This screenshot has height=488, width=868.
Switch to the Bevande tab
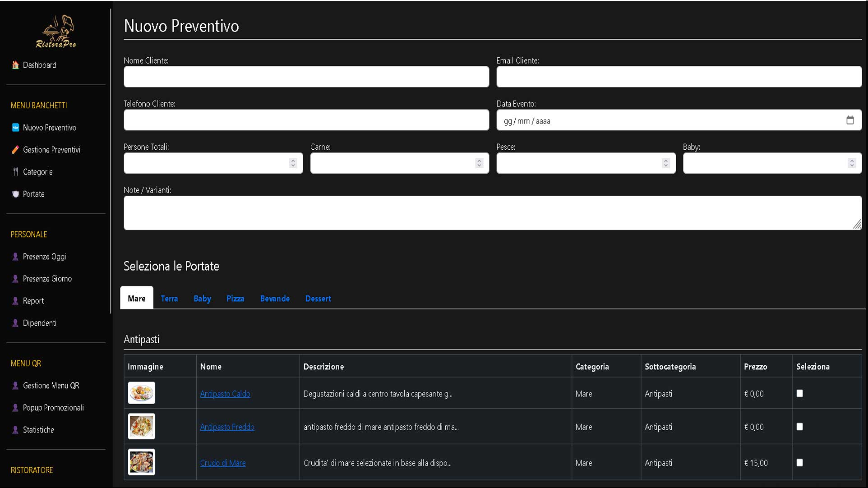point(275,298)
